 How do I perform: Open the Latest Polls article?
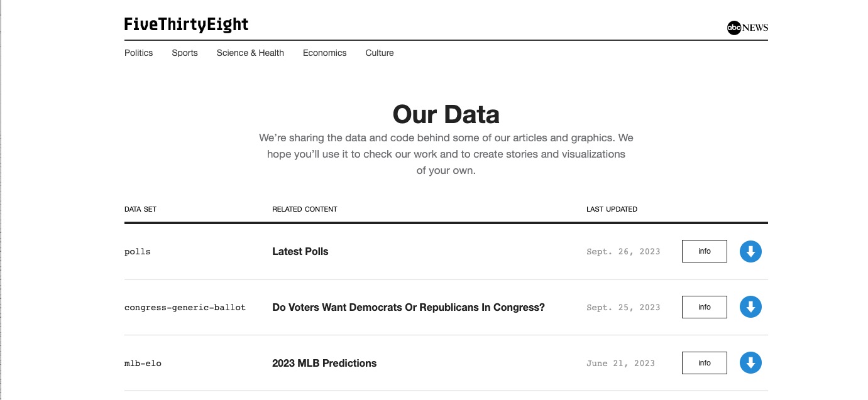300,251
